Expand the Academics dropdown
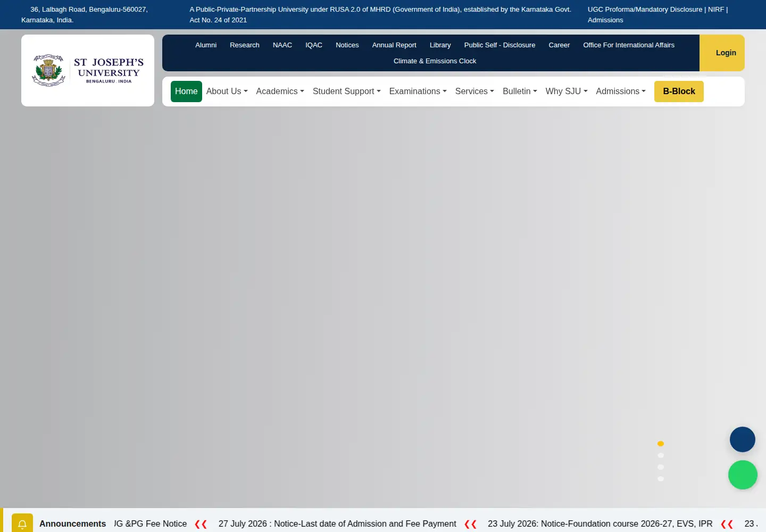This screenshot has width=766, height=532. 280,92
